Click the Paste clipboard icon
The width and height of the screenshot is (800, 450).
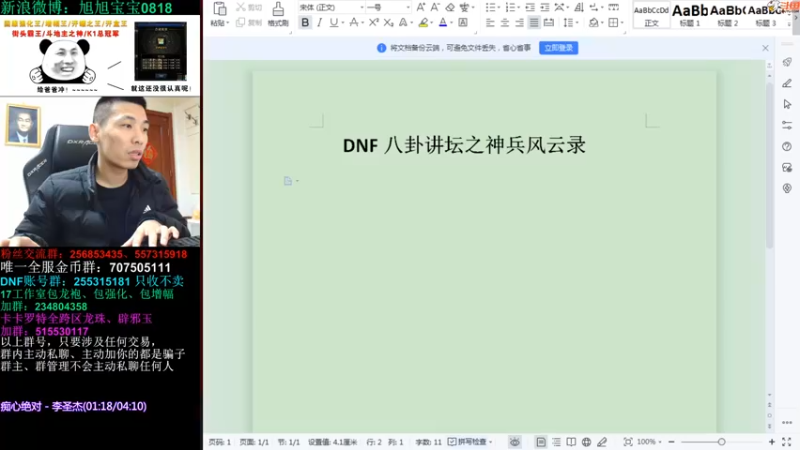pos(219,9)
